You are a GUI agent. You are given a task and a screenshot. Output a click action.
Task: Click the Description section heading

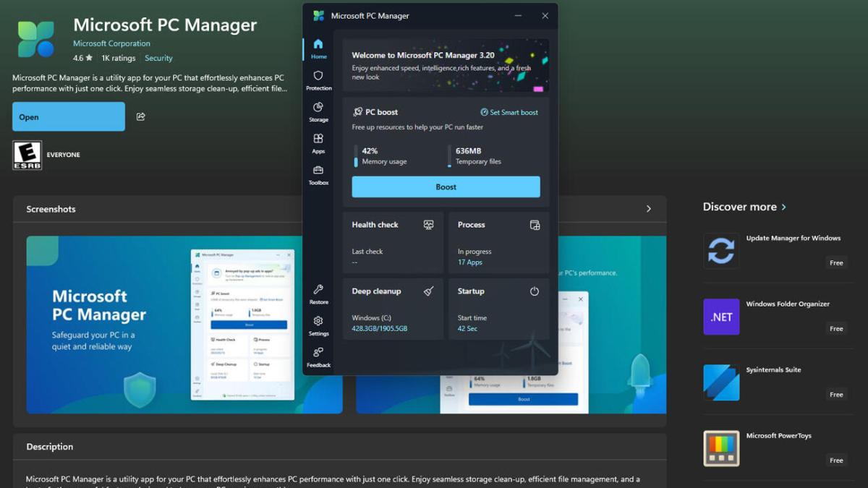coord(50,447)
